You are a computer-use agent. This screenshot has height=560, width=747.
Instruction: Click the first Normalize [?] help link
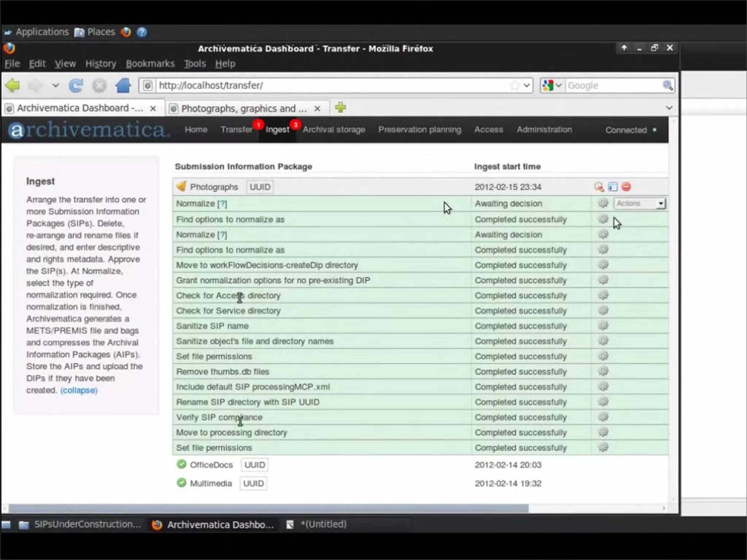222,204
